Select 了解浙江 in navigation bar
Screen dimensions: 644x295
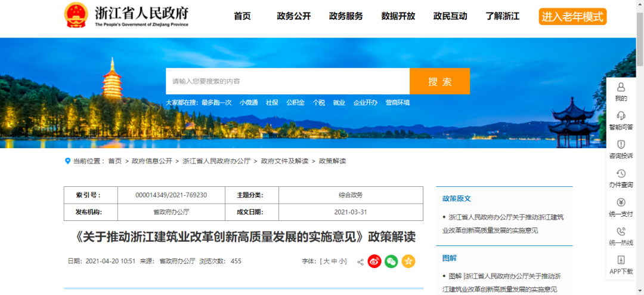[502, 16]
